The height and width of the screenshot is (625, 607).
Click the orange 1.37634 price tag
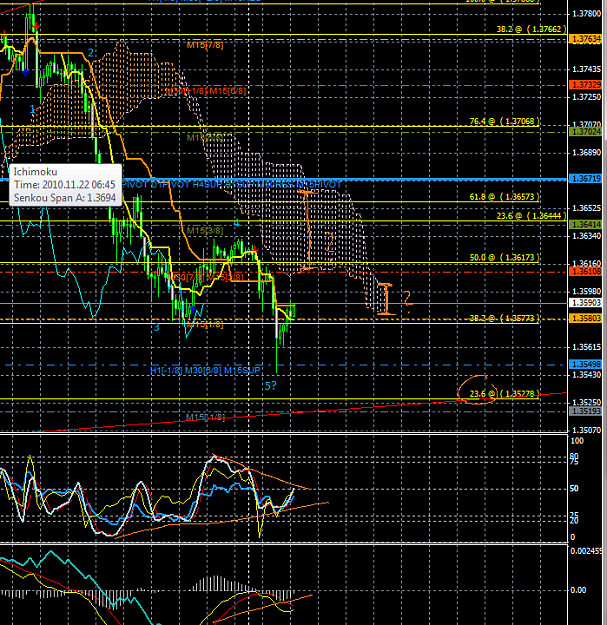tap(585, 39)
